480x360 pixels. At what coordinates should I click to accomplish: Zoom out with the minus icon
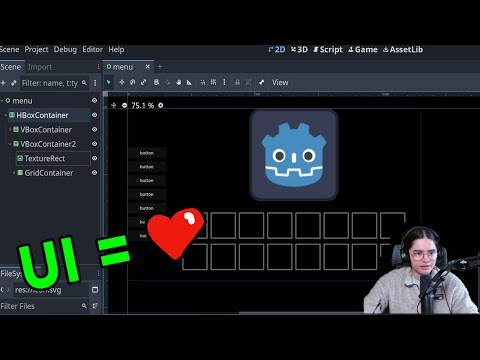tap(124, 105)
